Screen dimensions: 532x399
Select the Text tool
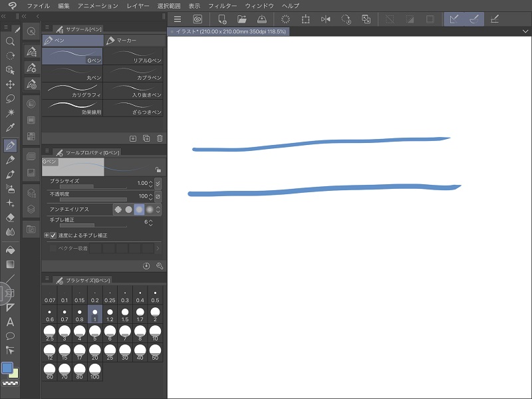10,322
